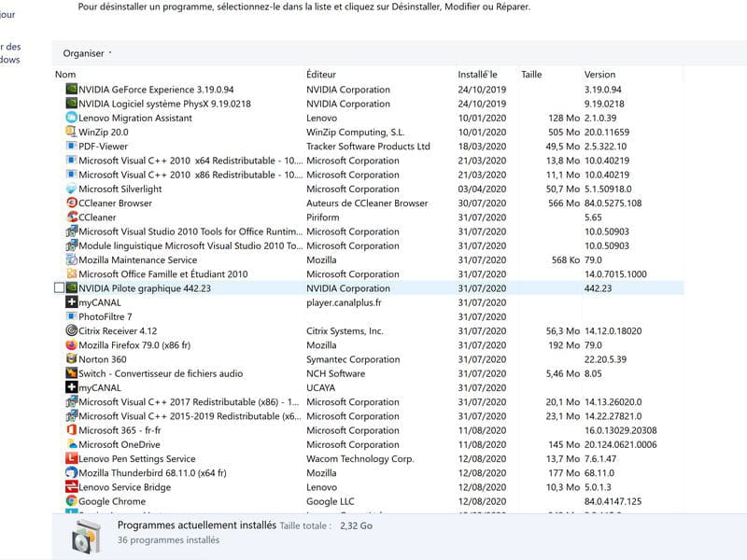The width and height of the screenshot is (747, 560).
Task: Sort list by Version column header
Action: 599,75
